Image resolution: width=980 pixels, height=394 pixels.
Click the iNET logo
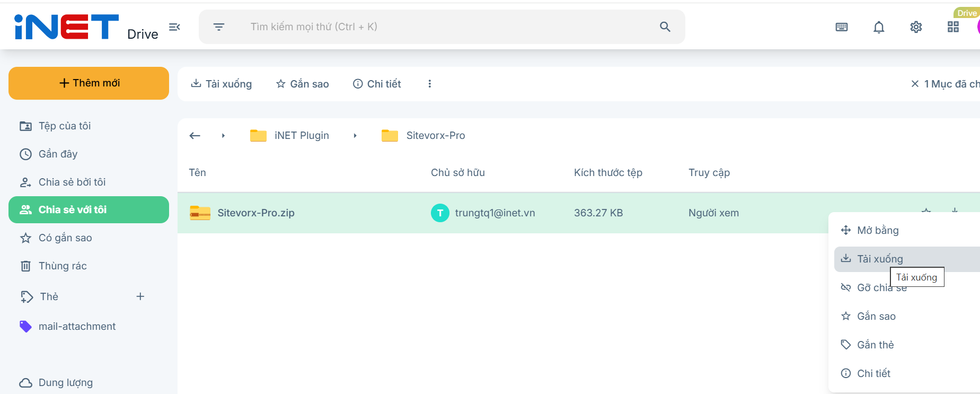coord(67,27)
